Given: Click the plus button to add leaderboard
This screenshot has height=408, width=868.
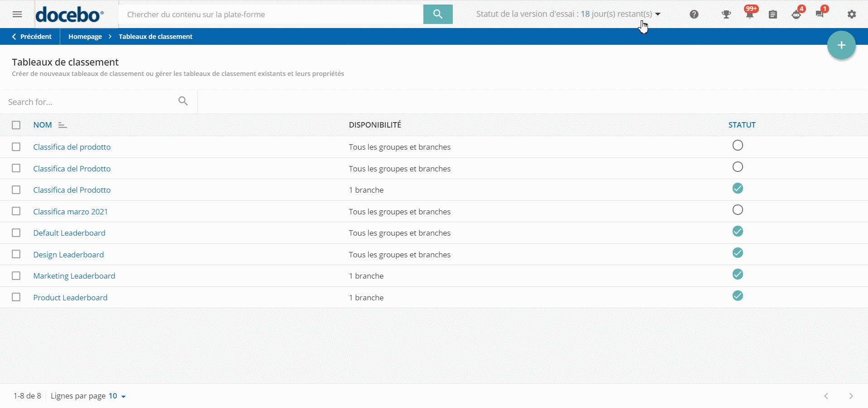Looking at the screenshot, I should tap(841, 45).
